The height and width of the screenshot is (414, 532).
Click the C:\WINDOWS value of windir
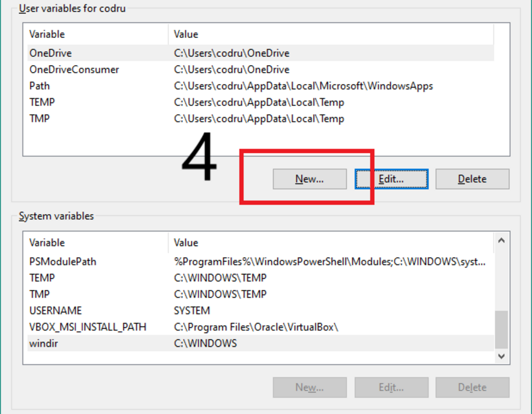click(x=205, y=343)
